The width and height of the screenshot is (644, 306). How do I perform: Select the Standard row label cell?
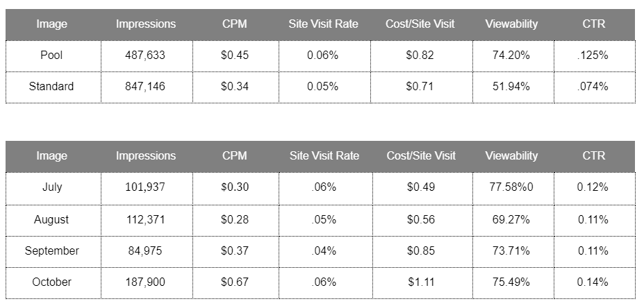51,87
